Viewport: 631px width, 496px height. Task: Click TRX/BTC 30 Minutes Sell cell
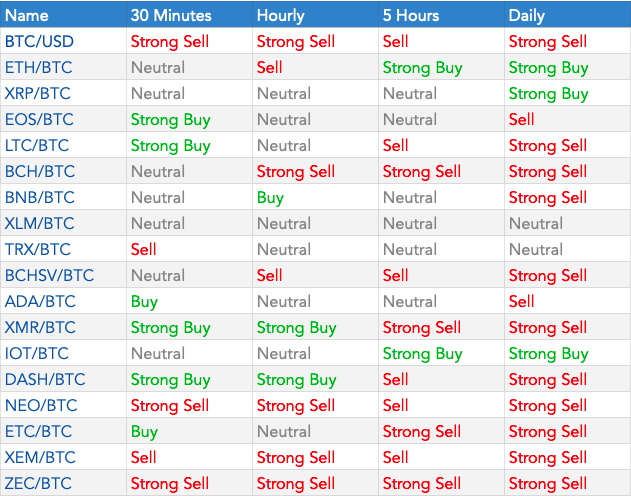pos(143,249)
